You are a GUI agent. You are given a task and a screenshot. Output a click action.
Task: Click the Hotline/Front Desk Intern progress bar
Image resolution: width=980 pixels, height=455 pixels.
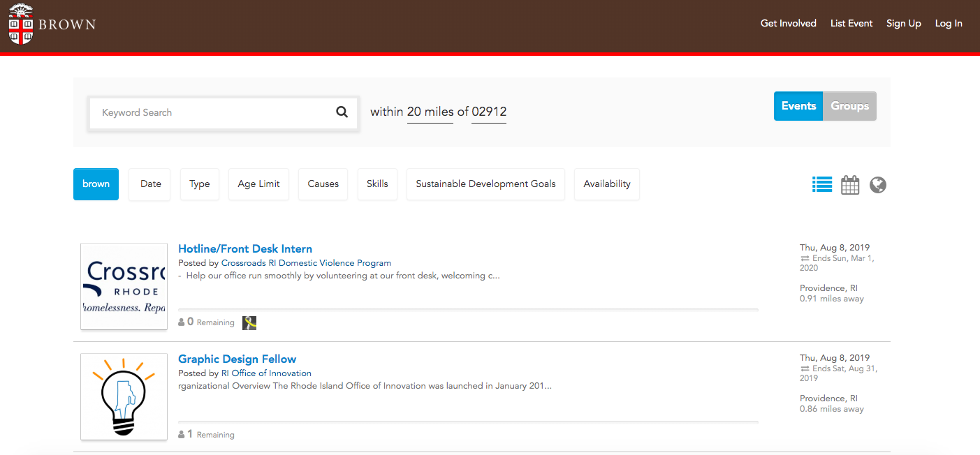click(468, 309)
